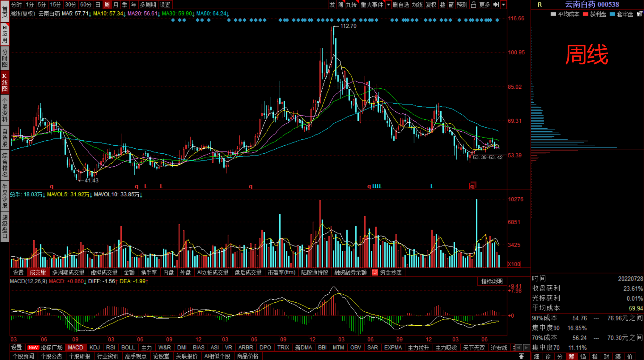Expand the 重大事件 dropdown arrow
Viewport: 644px width, 360px height.
coord(388,4)
